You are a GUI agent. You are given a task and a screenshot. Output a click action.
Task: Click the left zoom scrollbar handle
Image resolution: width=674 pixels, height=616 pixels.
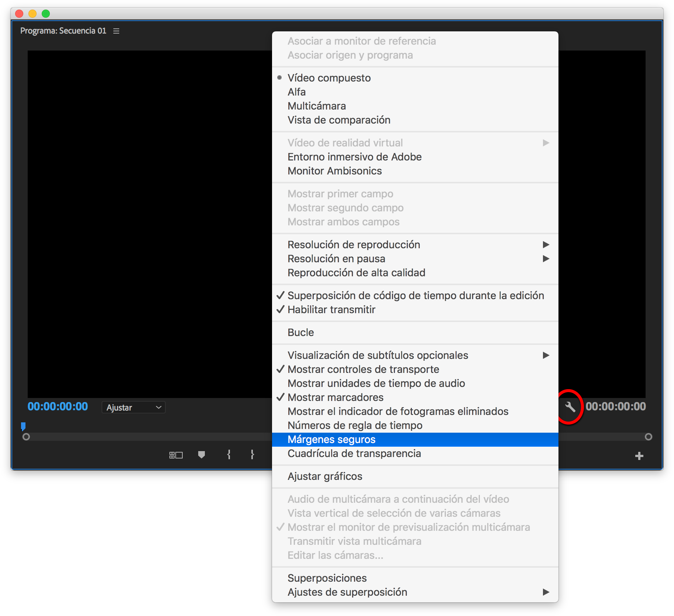click(x=26, y=437)
